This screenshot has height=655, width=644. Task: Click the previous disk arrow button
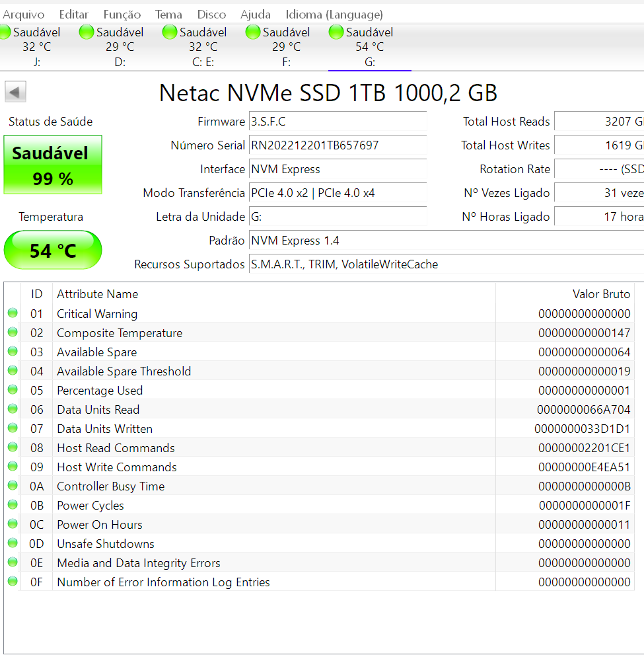(x=15, y=92)
